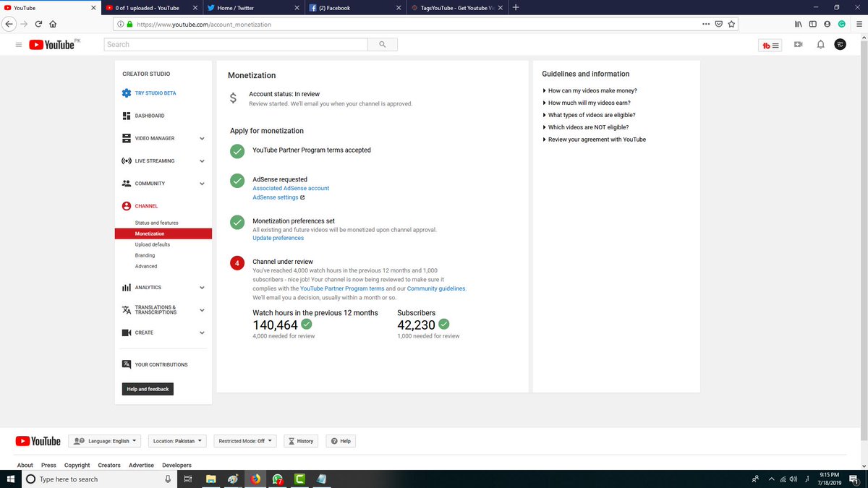Click the search magnifier button

382,45
